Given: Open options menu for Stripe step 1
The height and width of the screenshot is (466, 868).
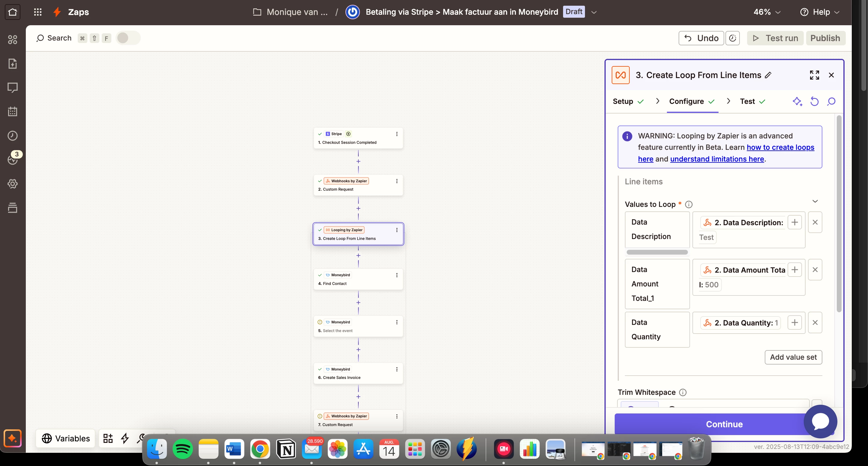Looking at the screenshot, I should click(x=396, y=134).
